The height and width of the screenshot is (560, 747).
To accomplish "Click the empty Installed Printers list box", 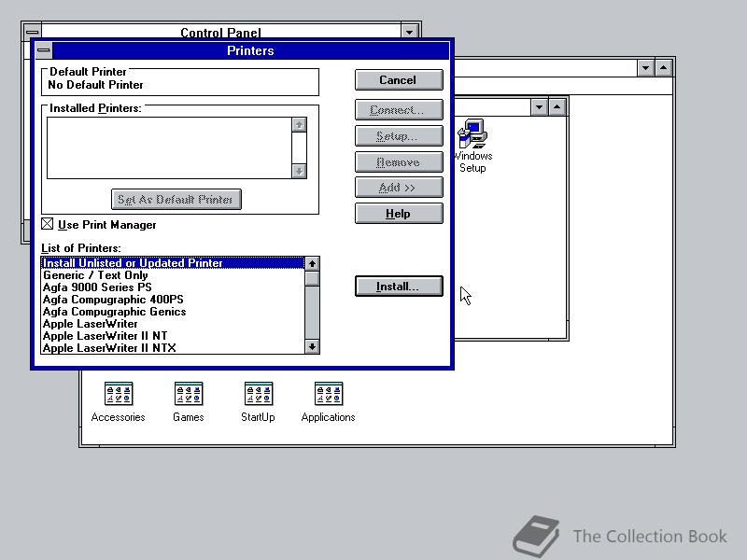I will [170, 148].
